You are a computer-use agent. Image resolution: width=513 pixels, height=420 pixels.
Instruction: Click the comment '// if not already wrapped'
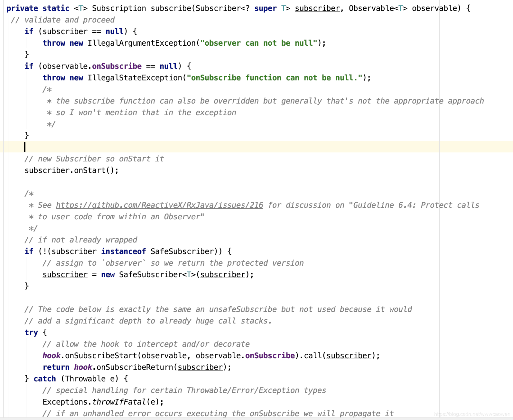(x=81, y=240)
